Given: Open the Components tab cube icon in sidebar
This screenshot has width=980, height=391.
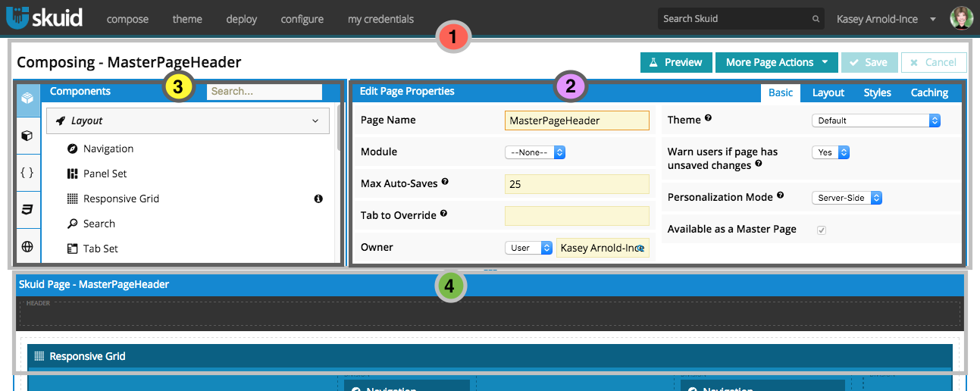Looking at the screenshot, I should click(x=27, y=99).
